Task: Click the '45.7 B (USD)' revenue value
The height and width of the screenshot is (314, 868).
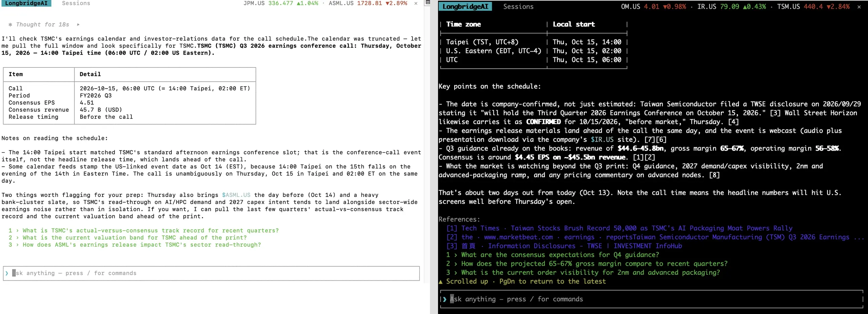Action: click(x=101, y=110)
